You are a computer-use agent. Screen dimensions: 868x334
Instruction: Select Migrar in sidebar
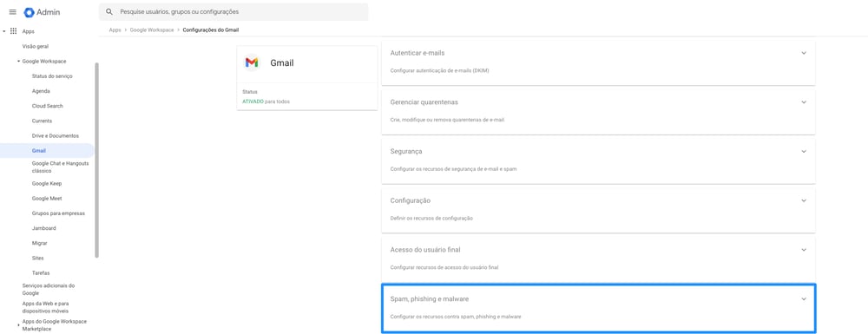[40, 243]
